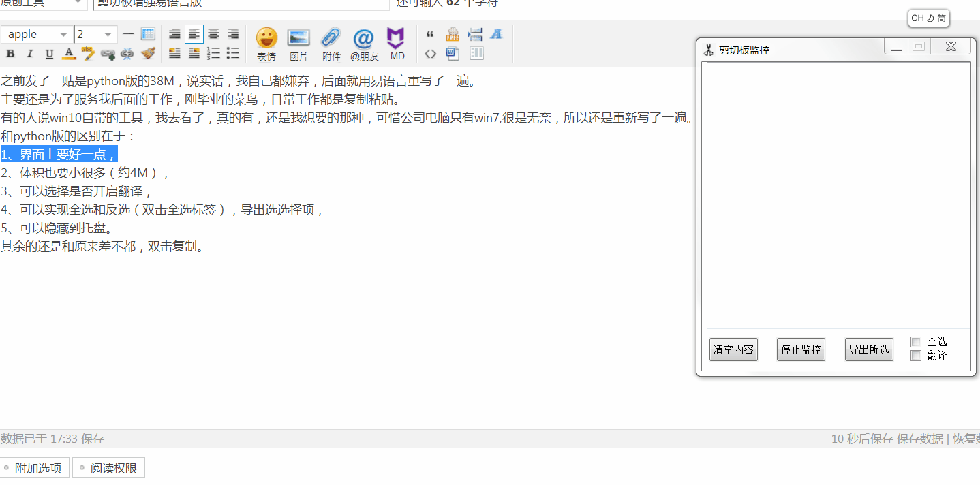Check the 全选 checkbox in 剪切板监控
The image size is (980, 485).
point(916,342)
